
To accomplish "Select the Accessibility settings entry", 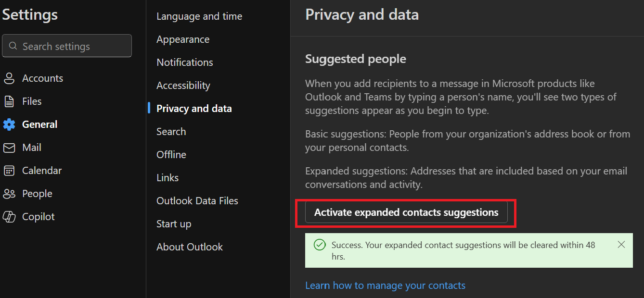I will 183,85.
